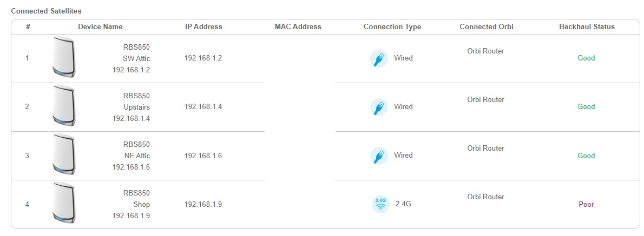
Task: Click the Device Name column header
Action: [100, 26]
